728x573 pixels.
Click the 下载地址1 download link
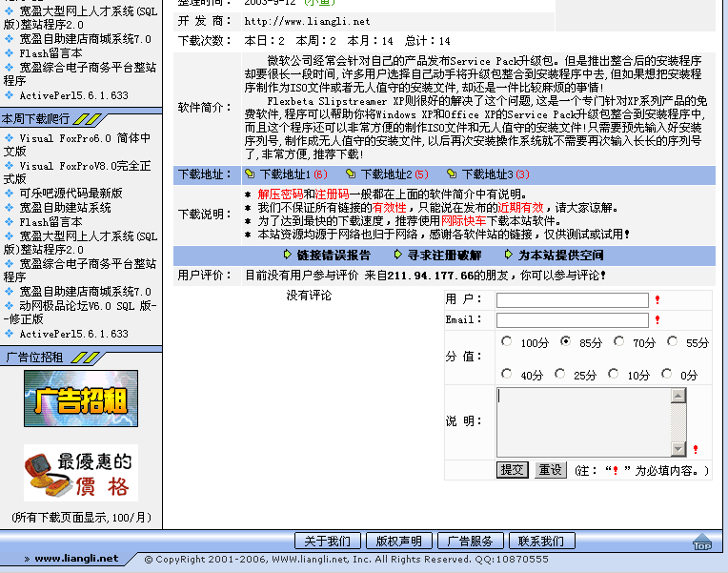click(x=285, y=174)
